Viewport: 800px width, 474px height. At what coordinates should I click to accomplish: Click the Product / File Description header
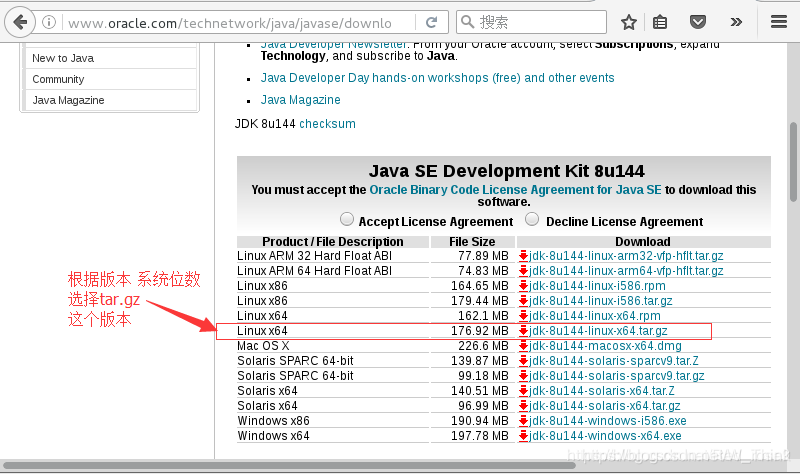(333, 241)
